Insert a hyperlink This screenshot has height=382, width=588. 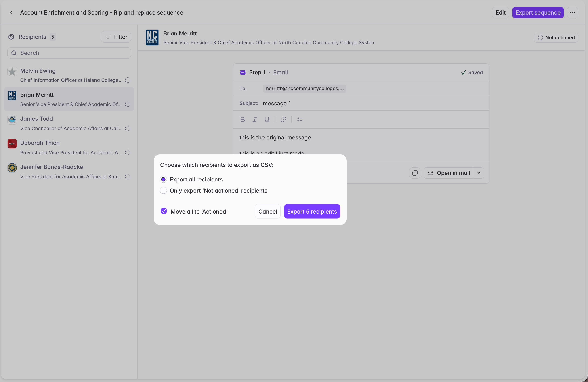click(x=283, y=119)
